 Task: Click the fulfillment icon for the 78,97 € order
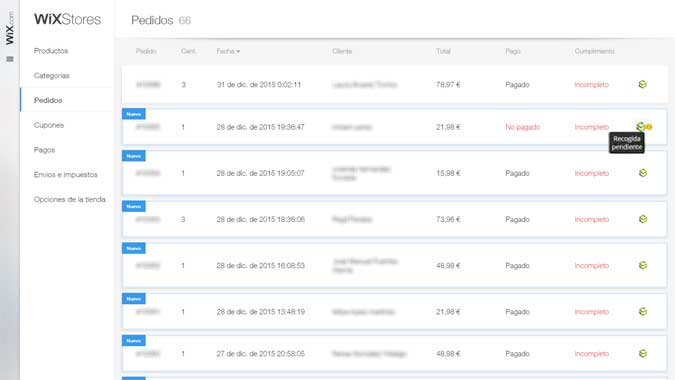point(642,84)
